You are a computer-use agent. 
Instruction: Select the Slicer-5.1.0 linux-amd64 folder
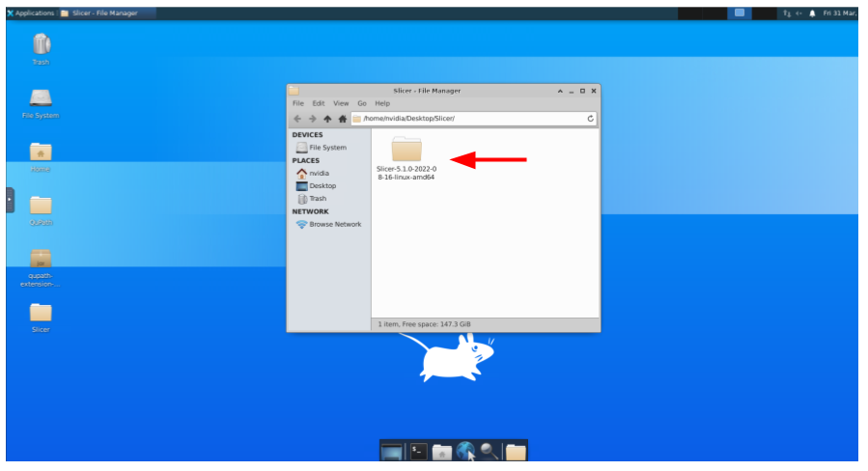406,152
